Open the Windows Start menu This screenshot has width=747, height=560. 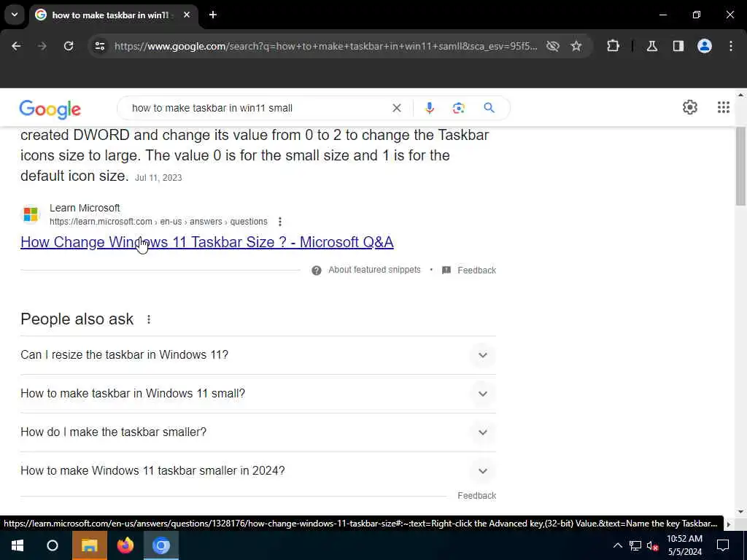[18, 545]
